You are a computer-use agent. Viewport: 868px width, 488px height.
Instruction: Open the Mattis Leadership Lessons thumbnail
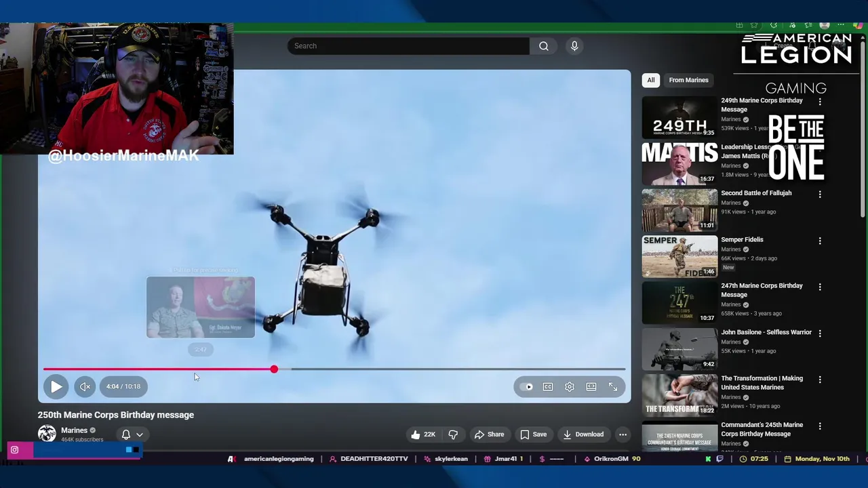coord(679,163)
